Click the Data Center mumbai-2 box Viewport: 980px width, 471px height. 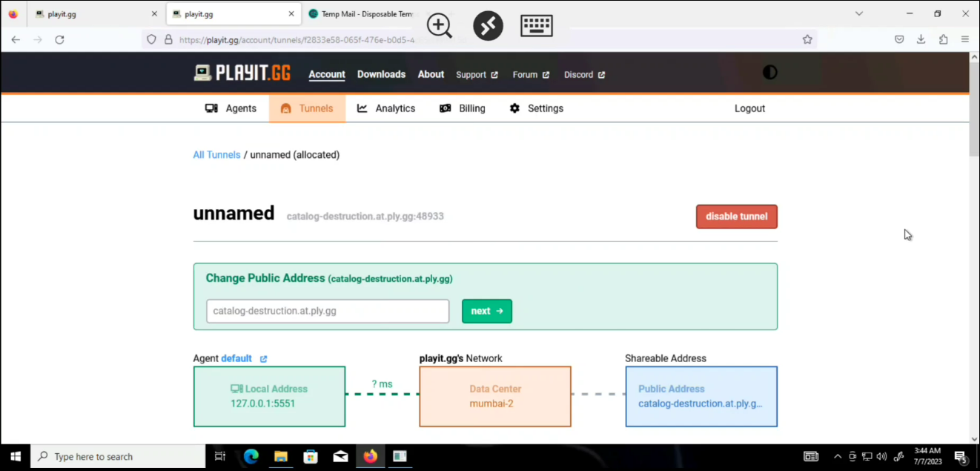495,396
